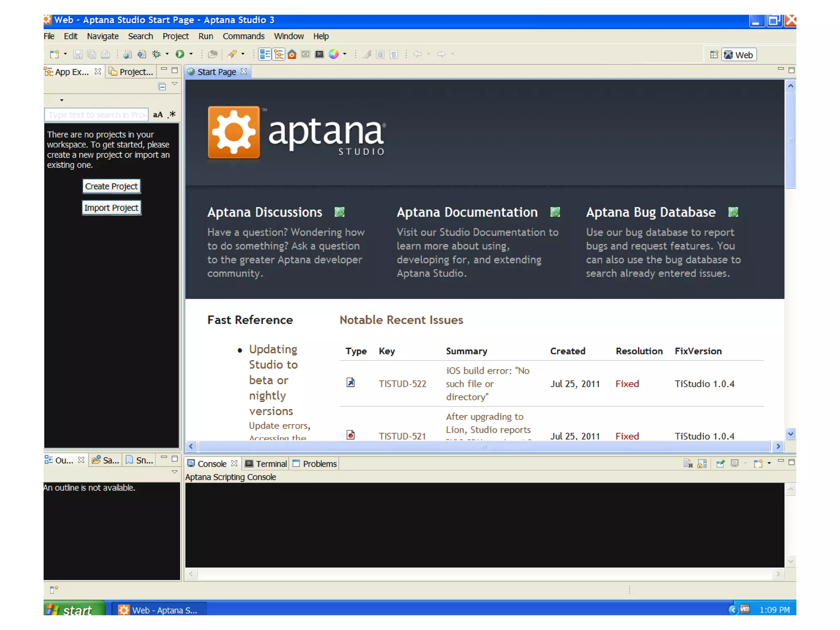Expand the New wizard dropdown arrow
Screen dimensions: 840x630
(65, 54)
